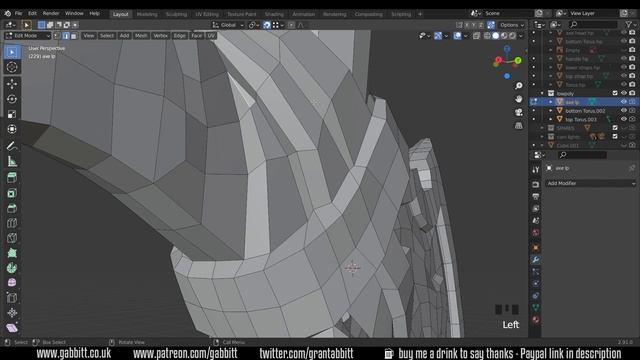Add a new workspace tab

click(x=420, y=14)
